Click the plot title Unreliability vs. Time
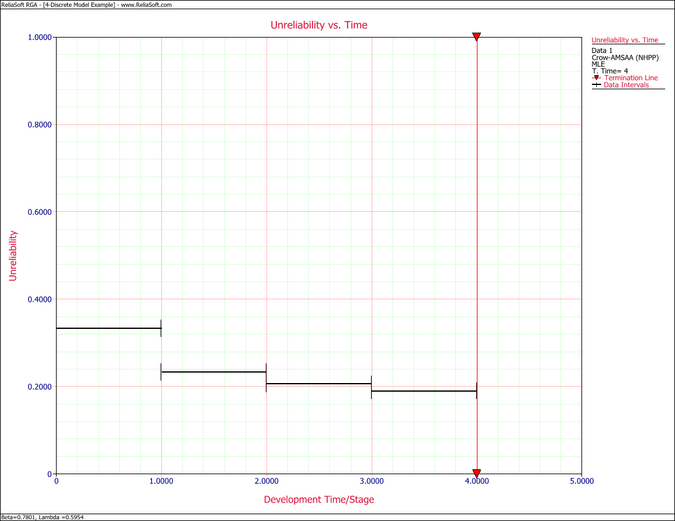Viewport: 675px width, 521px height. (x=318, y=23)
